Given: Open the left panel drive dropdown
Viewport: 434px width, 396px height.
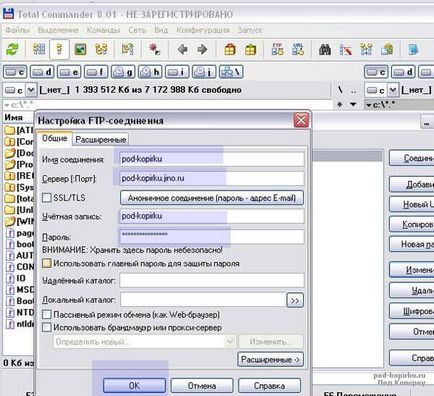Looking at the screenshot, I should [31, 90].
